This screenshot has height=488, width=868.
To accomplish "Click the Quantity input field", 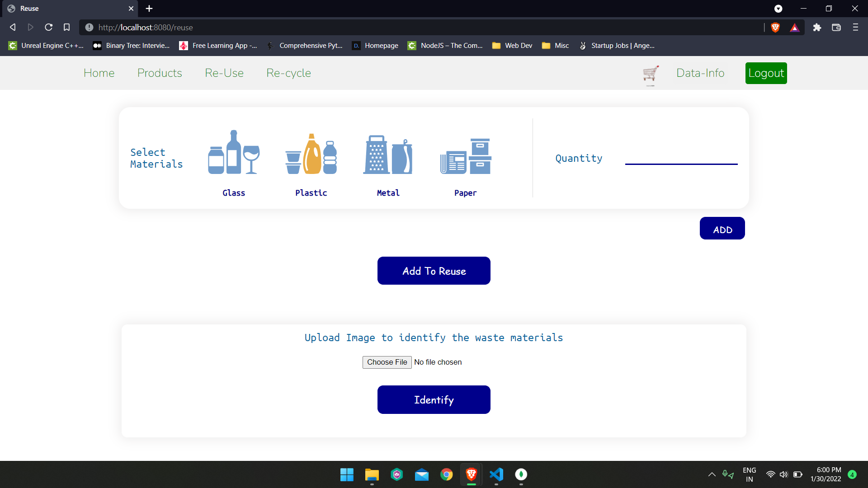I will [681, 157].
